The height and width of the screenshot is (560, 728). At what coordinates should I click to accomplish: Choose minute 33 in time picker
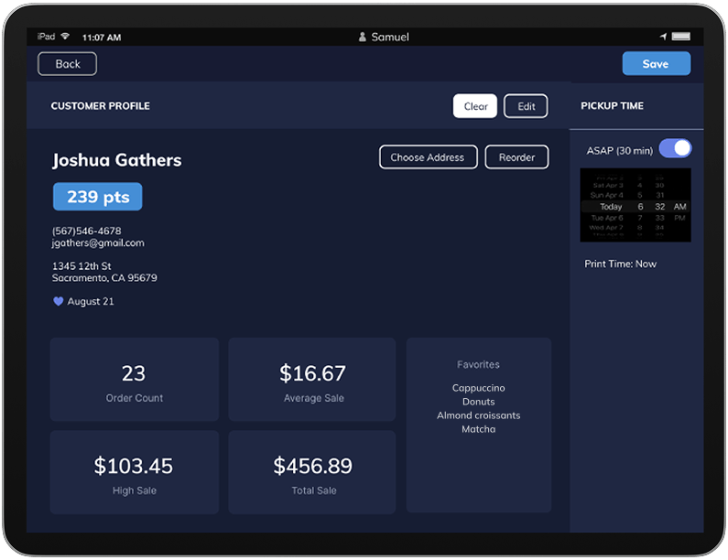[x=659, y=218]
